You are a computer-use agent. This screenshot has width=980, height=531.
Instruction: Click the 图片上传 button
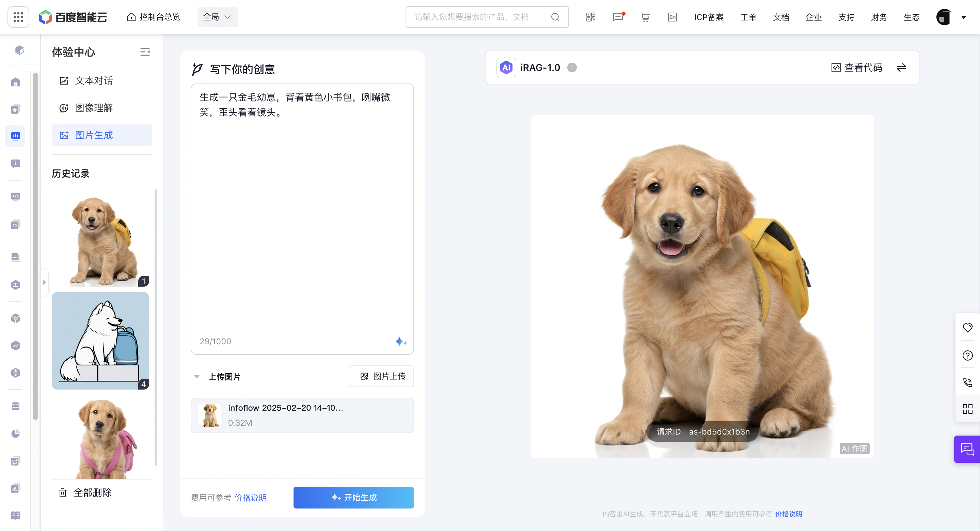(x=381, y=376)
